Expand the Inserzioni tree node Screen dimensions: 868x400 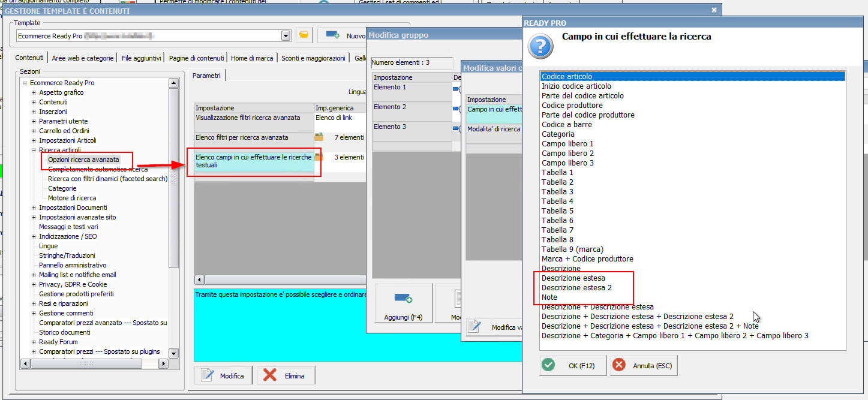[x=34, y=112]
